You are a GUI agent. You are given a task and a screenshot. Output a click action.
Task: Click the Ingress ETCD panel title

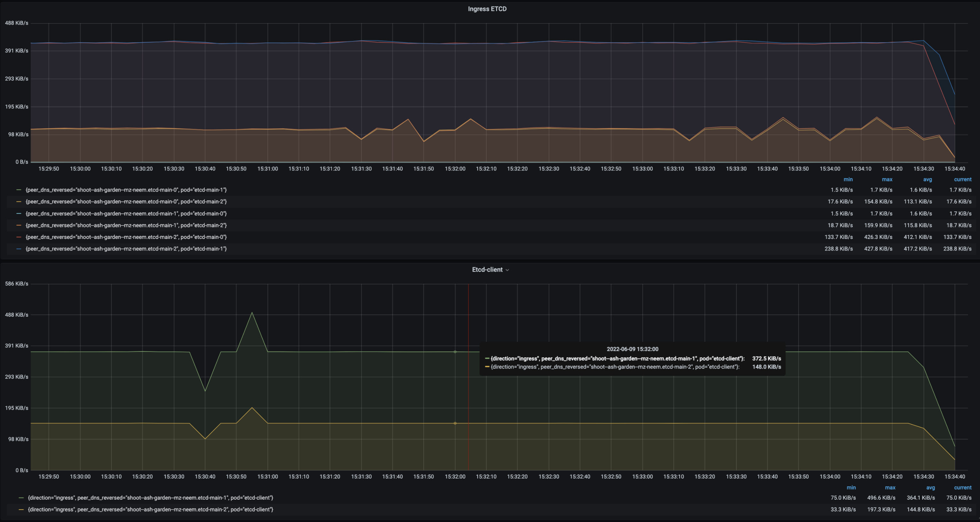487,9
